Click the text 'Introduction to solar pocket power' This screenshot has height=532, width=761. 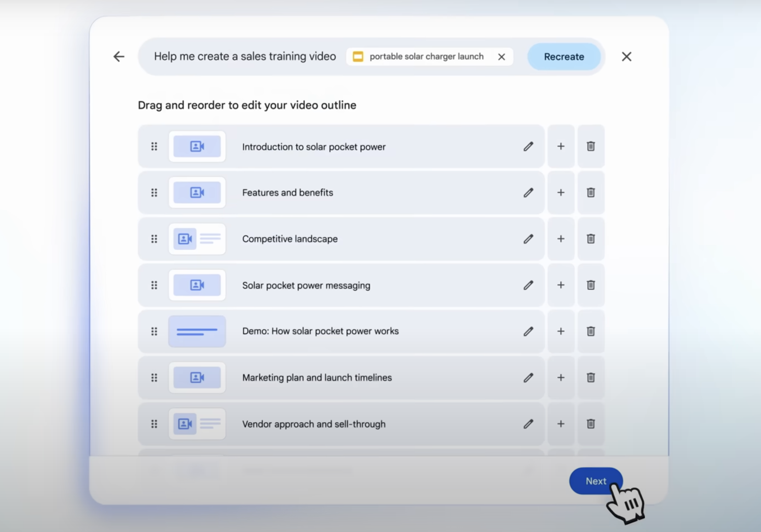314,147
